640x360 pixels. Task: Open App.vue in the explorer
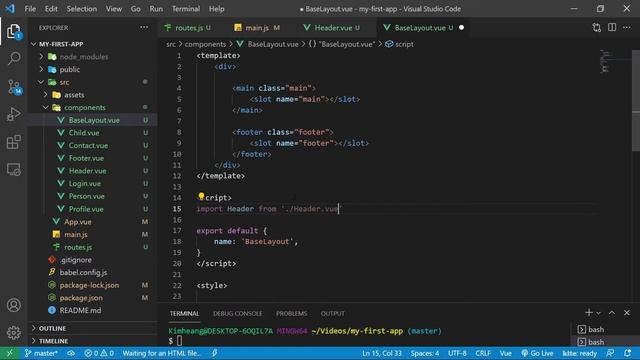pyautogui.click(x=78, y=222)
